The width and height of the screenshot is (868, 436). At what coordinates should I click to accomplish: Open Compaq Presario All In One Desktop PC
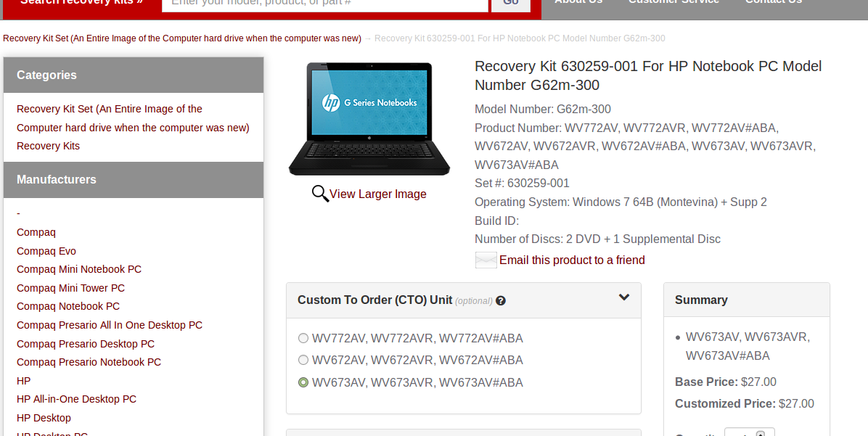tap(110, 325)
